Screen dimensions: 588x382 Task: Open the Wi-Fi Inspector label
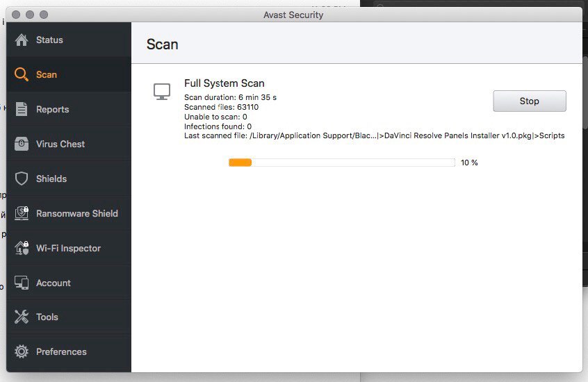[68, 248]
